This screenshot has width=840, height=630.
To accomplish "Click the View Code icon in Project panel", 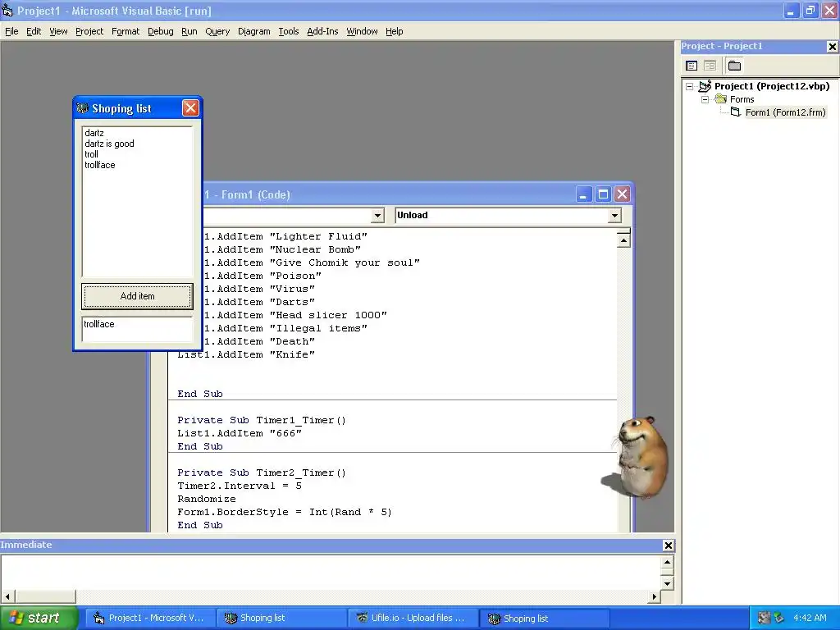I will point(692,66).
